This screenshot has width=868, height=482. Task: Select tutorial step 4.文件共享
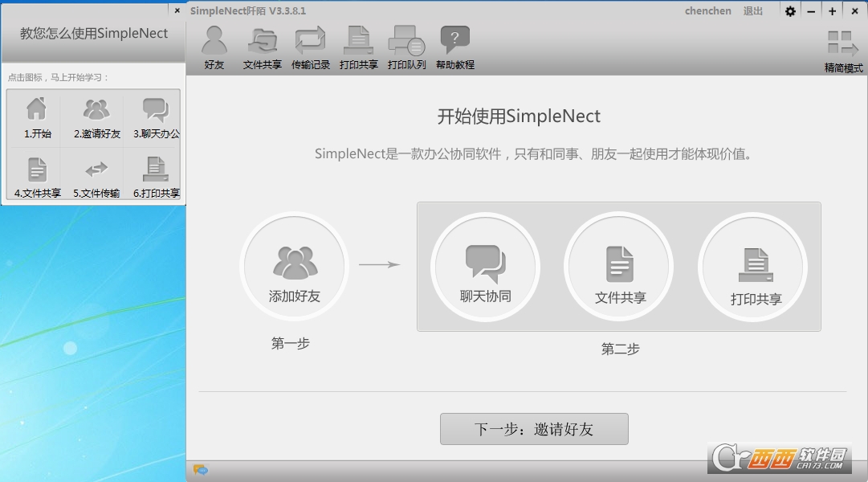(x=37, y=177)
